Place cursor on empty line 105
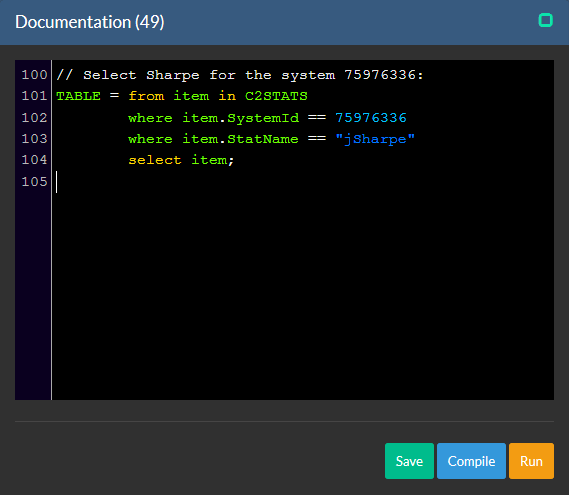This screenshot has height=495, width=569. pos(303,181)
